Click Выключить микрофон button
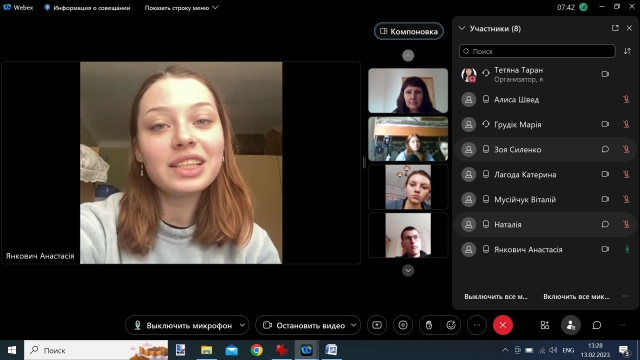The height and width of the screenshot is (360, 640). point(182,325)
